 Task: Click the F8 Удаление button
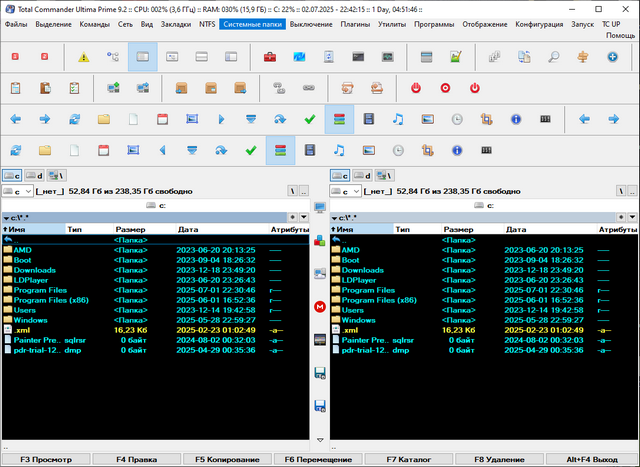499,459
